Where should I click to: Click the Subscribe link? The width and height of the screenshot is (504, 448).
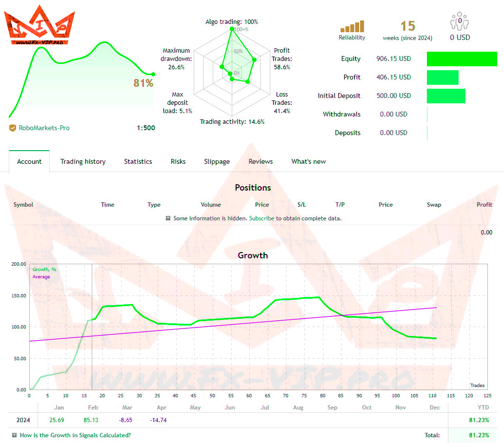coord(262,218)
